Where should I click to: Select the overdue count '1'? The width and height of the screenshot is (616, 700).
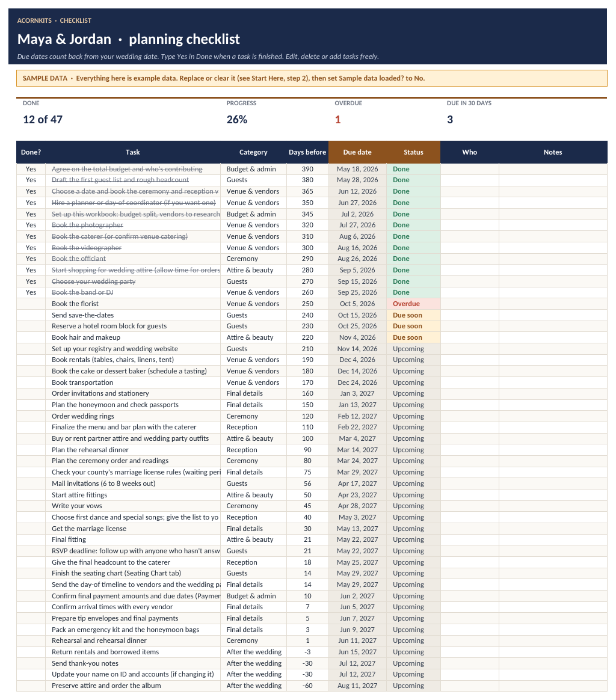[x=337, y=120]
